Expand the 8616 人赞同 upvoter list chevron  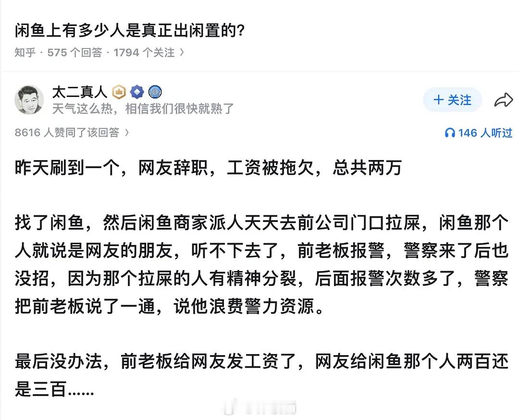click(x=126, y=133)
